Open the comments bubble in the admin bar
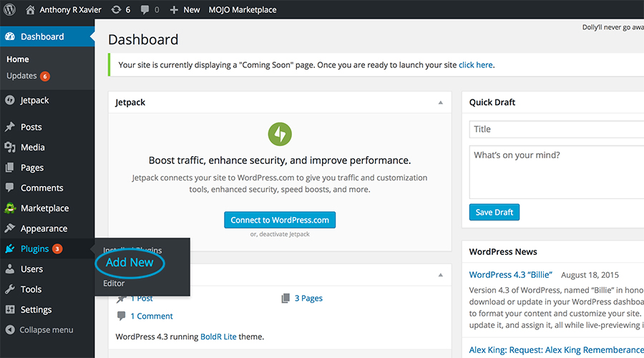644x358 pixels. point(145,9)
